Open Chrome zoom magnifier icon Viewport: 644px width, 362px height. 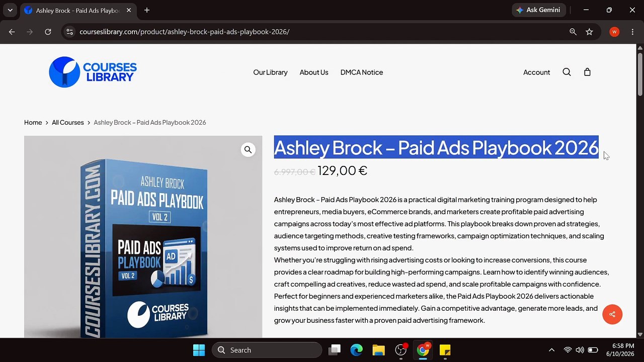coord(573,32)
